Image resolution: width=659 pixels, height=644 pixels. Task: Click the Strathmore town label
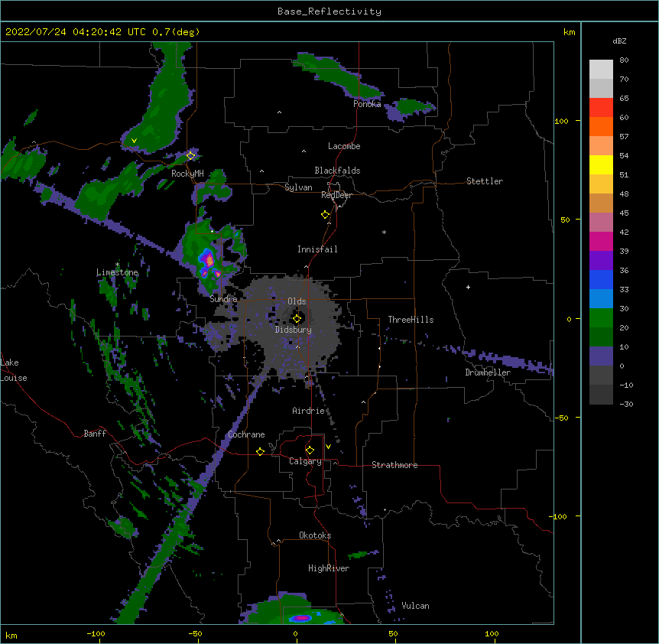394,465
